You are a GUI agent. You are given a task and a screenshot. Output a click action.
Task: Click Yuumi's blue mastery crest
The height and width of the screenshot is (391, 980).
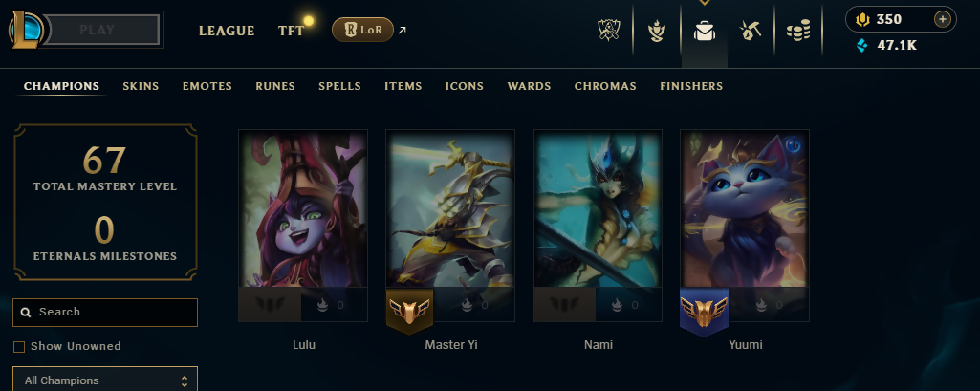pyautogui.click(x=704, y=311)
